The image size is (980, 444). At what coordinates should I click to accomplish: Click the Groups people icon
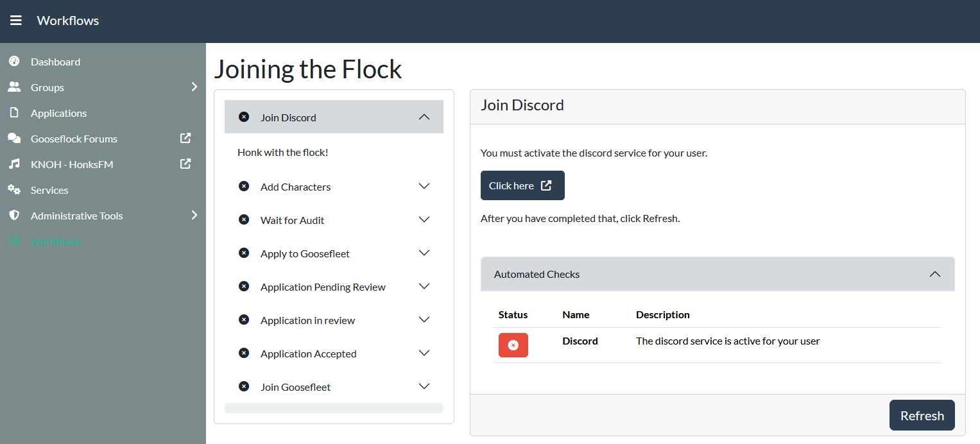[x=14, y=87]
